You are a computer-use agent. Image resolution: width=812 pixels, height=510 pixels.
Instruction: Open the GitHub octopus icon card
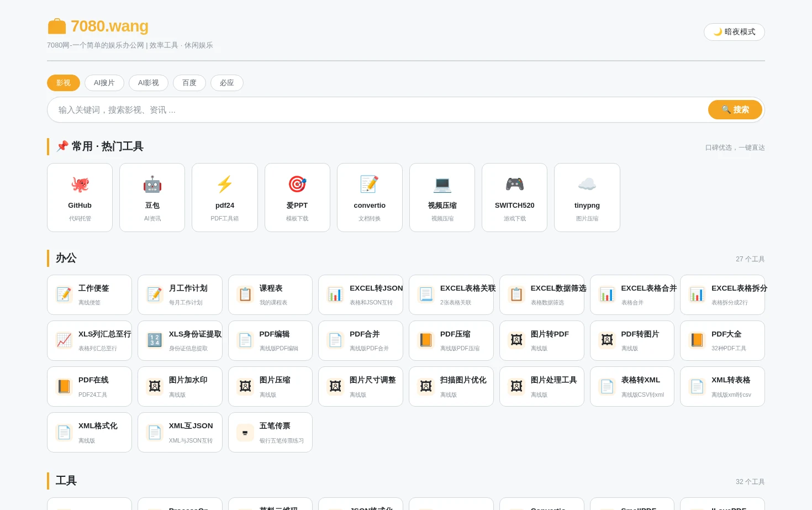pos(80,197)
